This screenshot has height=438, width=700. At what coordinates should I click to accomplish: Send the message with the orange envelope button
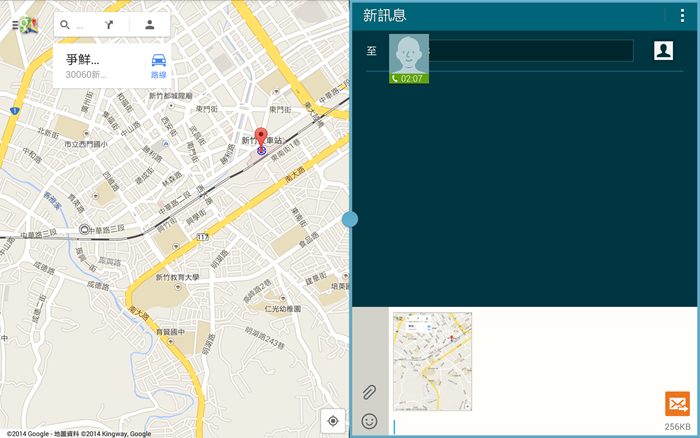point(677,404)
